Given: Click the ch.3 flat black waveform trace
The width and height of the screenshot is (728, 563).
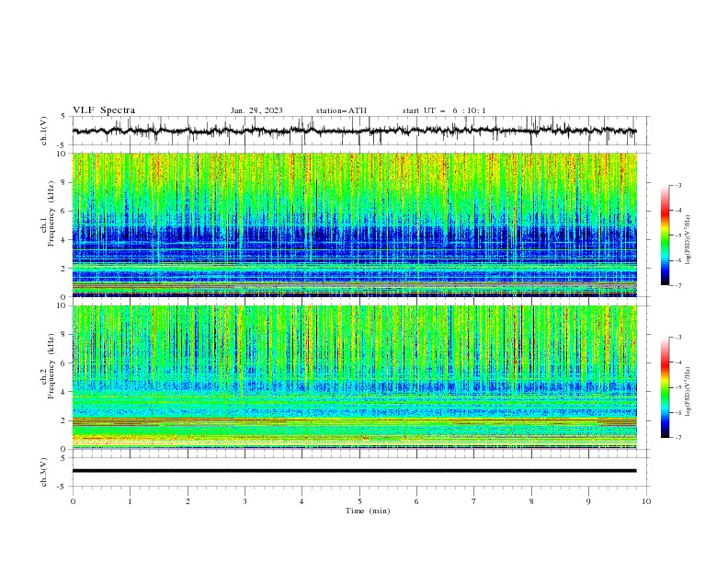Looking at the screenshot, I should (x=354, y=471).
